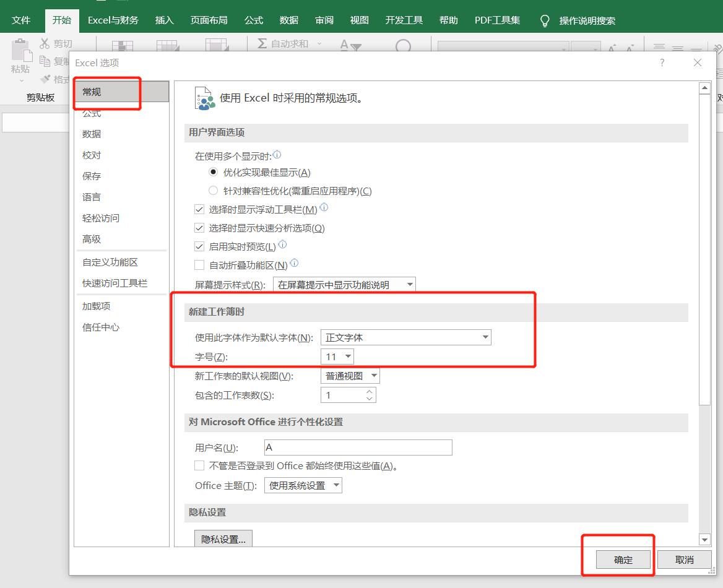This screenshot has height=588, width=723.
Task: Confirm settings with the 确定 button
Action: click(x=622, y=559)
